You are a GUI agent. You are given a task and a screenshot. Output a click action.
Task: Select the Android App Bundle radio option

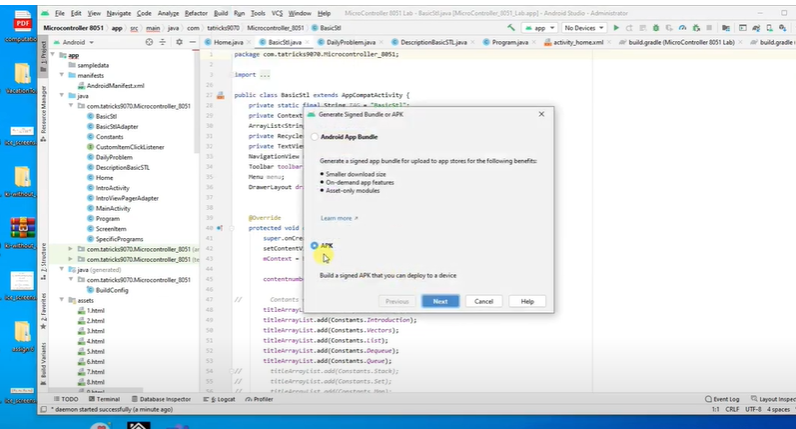coord(315,136)
